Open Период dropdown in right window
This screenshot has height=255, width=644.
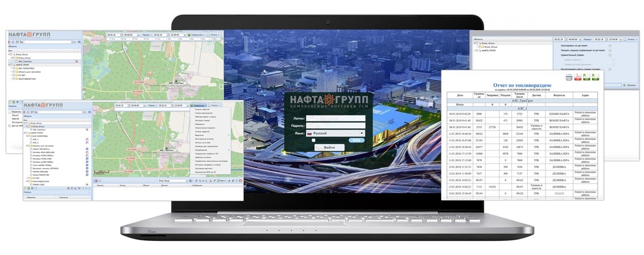point(588,40)
